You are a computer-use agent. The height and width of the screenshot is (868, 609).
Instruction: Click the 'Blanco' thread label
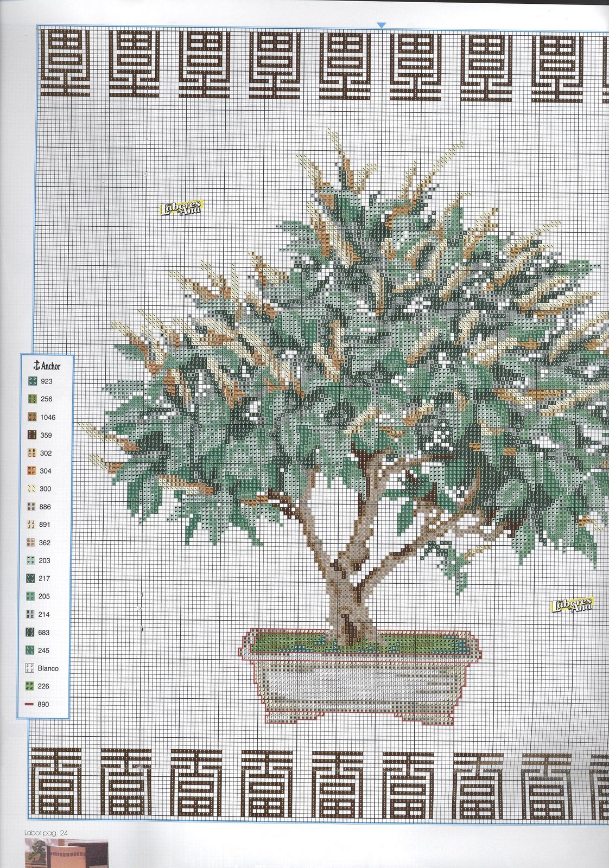tap(48, 668)
